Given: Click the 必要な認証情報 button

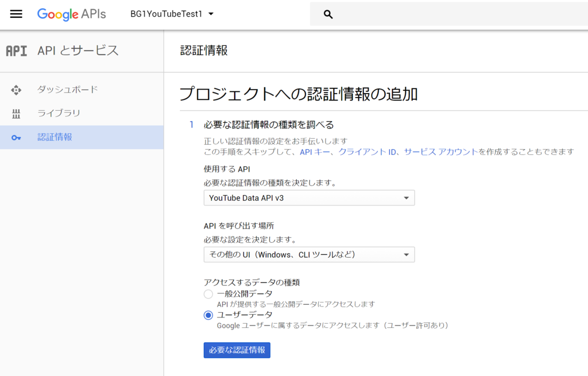Looking at the screenshot, I should [237, 350].
